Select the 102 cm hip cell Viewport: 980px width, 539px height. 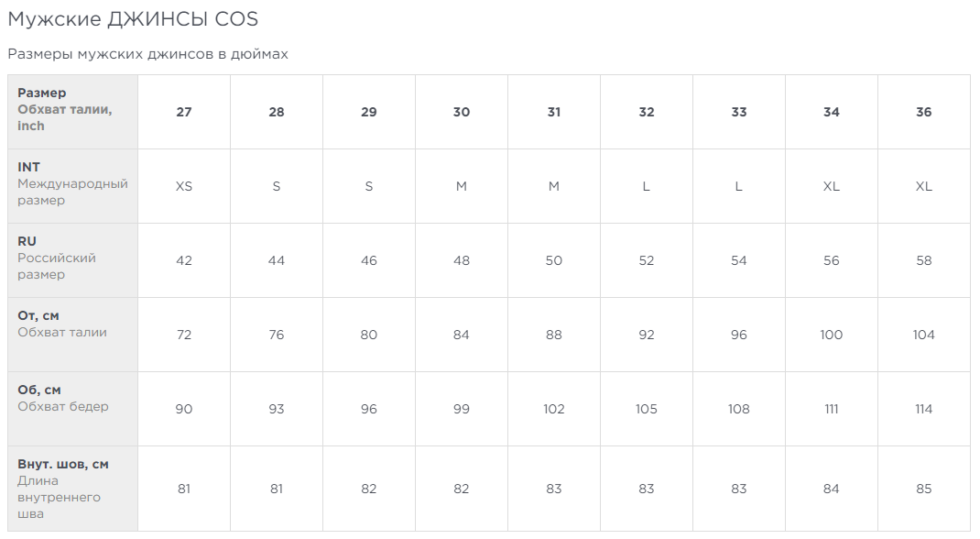point(554,409)
